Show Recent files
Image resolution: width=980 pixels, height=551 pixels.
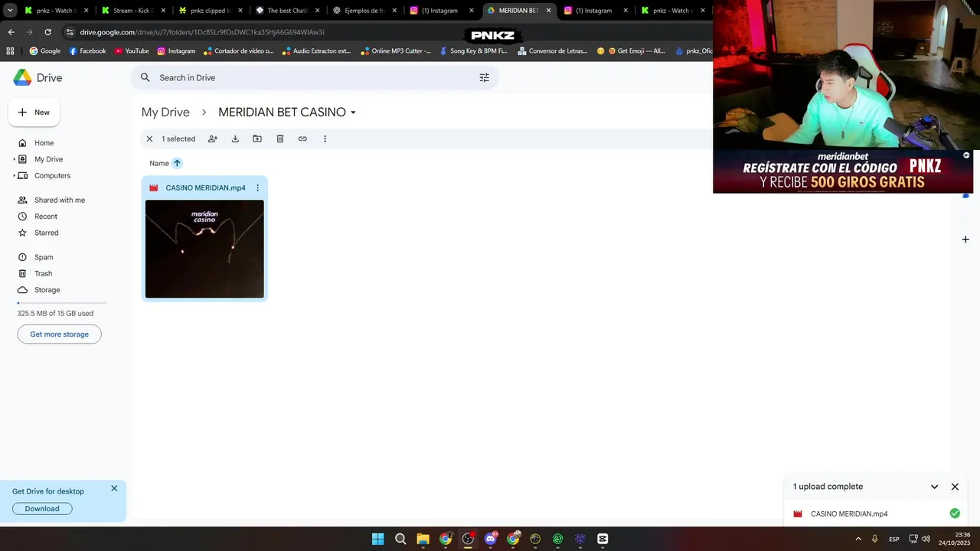coord(46,217)
